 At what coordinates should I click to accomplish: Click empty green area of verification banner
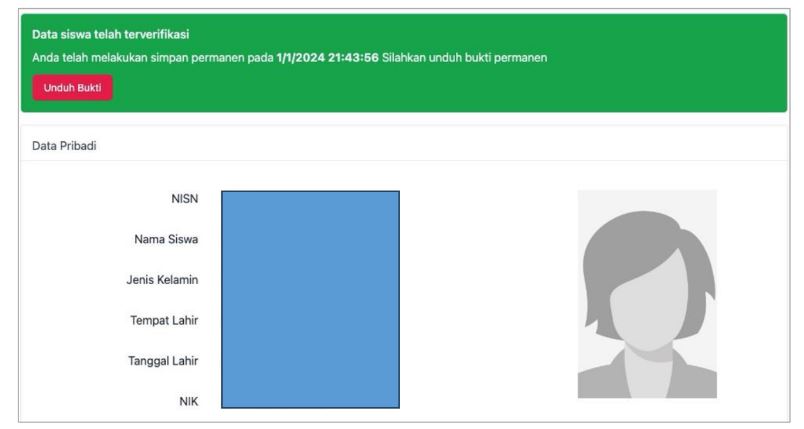click(600, 88)
